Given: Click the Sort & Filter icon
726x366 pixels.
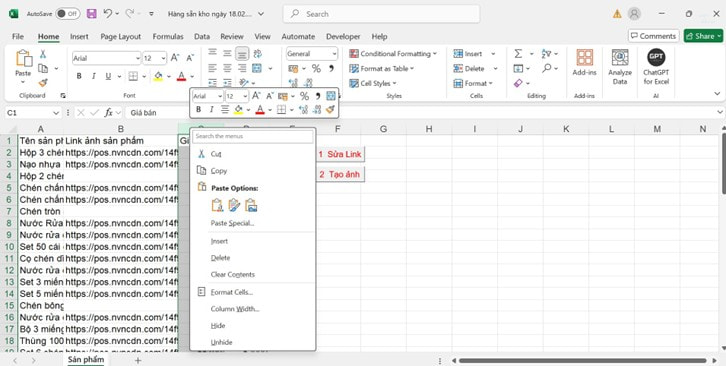Looking at the screenshot, I should point(546,54).
